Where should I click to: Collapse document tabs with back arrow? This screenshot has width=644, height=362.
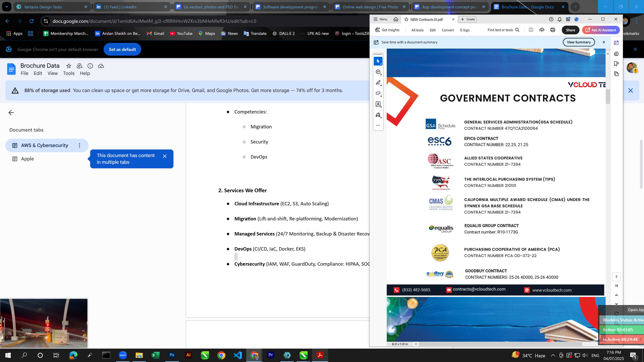[11, 113]
